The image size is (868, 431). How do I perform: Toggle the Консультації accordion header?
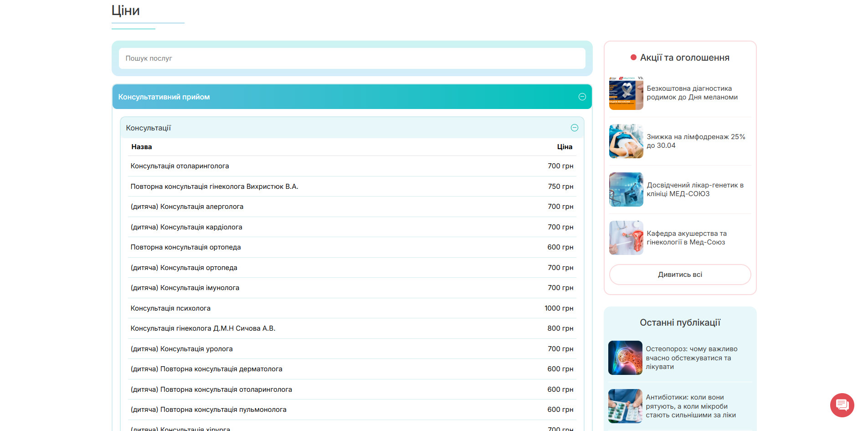click(352, 128)
